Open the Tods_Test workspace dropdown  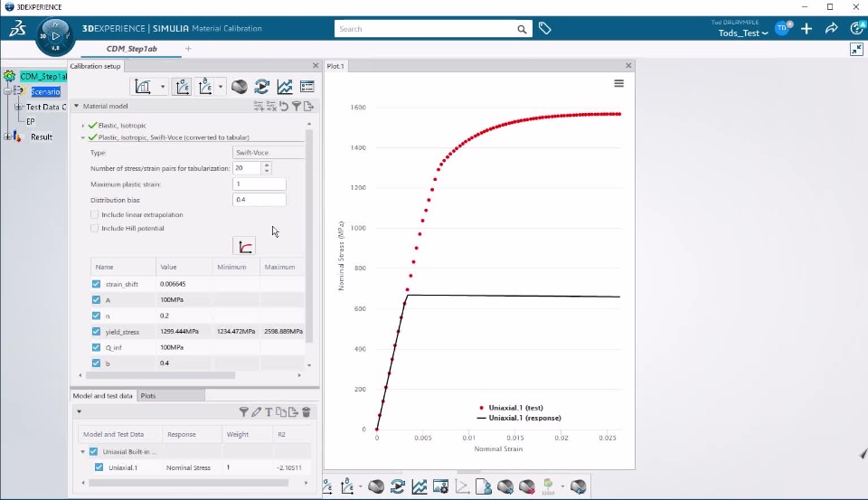[x=743, y=33]
